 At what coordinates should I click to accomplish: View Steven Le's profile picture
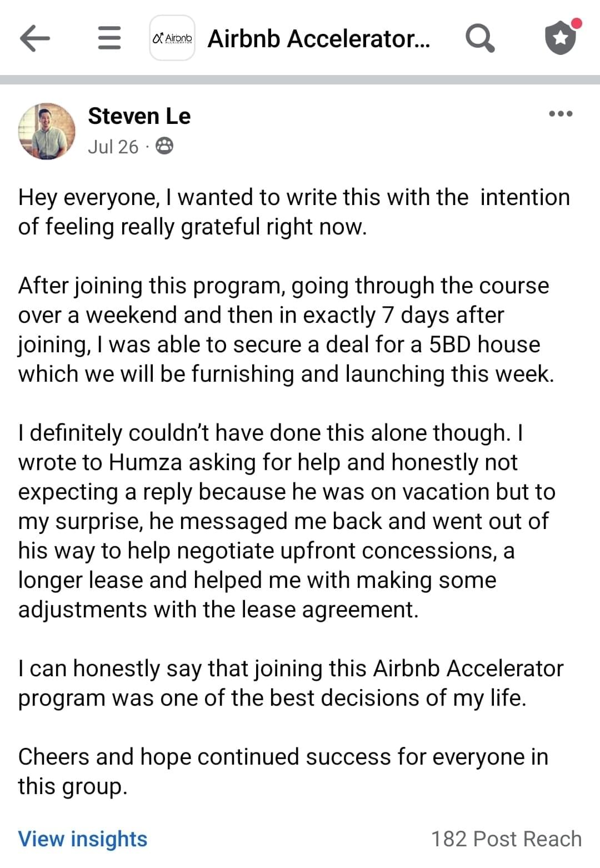tap(47, 131)
